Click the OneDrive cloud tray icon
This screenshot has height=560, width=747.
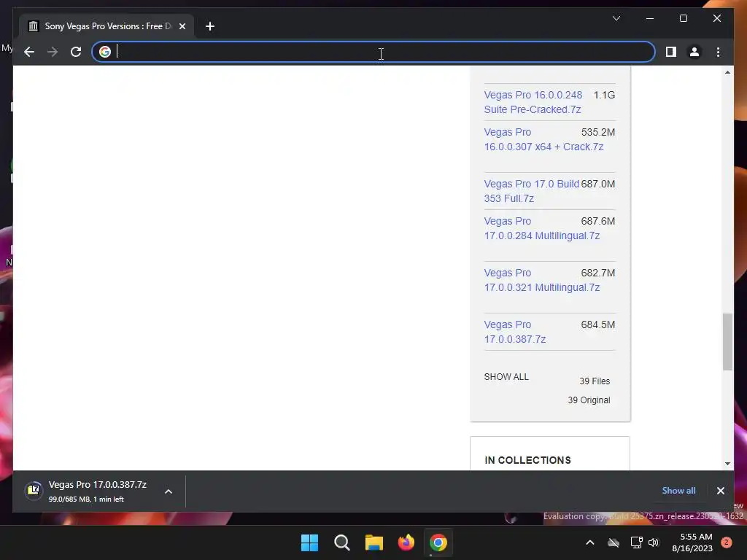point(613,542)
